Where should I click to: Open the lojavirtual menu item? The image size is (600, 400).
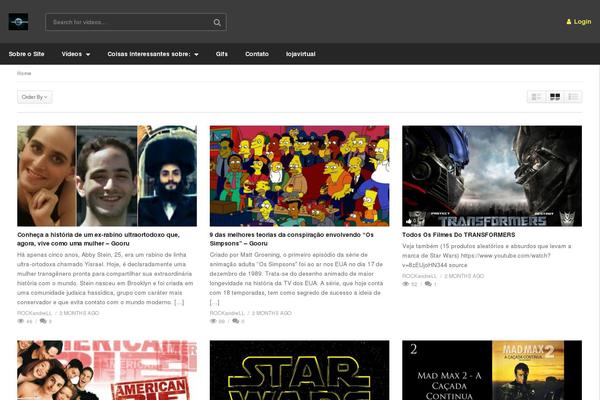[300, 54]
